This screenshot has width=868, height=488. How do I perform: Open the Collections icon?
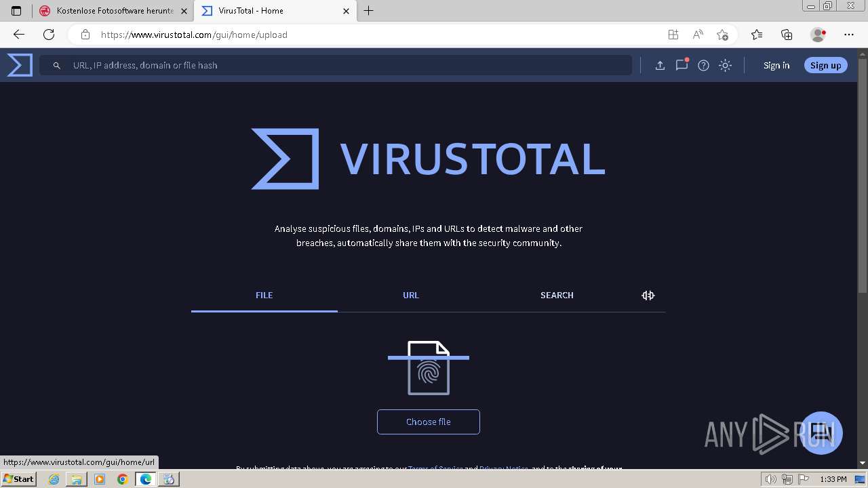[787, 35]
